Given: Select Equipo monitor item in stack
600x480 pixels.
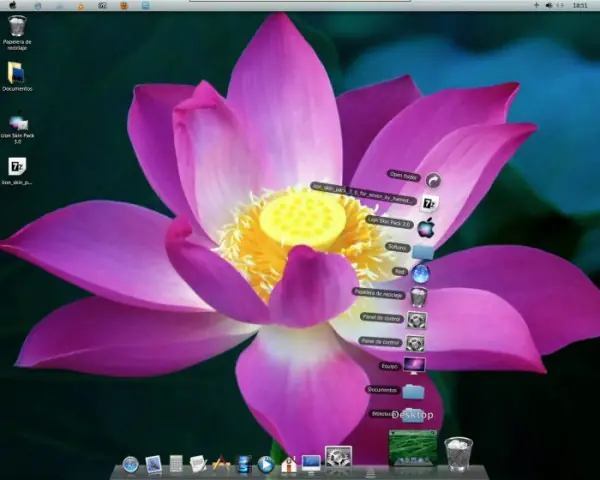Looking at the screenshot, I should click(x=414, y=366).
